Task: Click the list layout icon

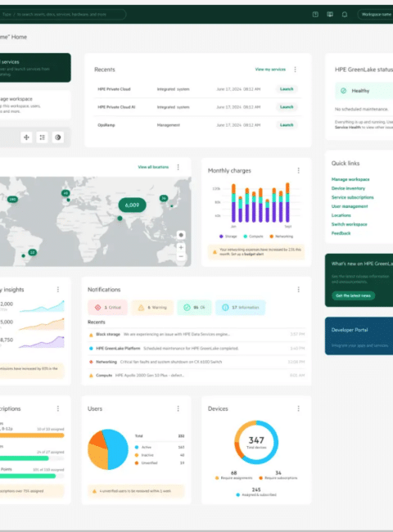Action: pyautogui.click(x=42, y=138)
